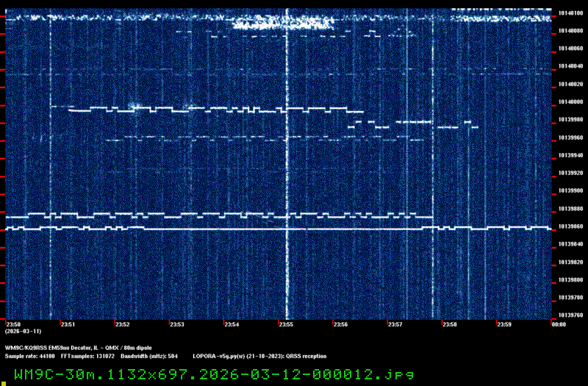Click the 10139980 frequency scale label

[570, 119]
